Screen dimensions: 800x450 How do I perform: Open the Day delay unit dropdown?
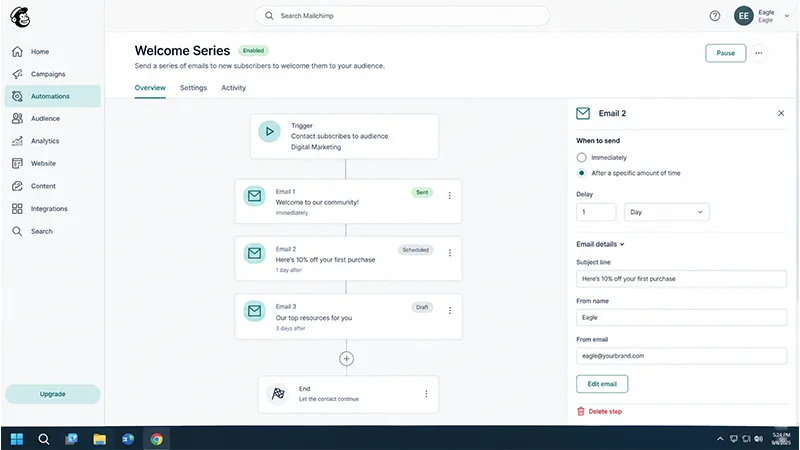(x=666, y=212)
